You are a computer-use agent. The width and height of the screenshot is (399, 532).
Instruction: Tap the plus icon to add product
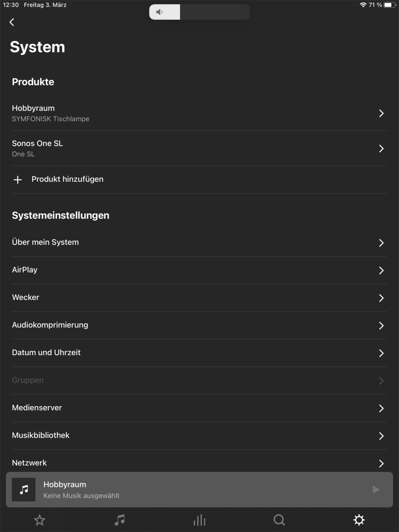pyautogui.click(x=18, y=179)
